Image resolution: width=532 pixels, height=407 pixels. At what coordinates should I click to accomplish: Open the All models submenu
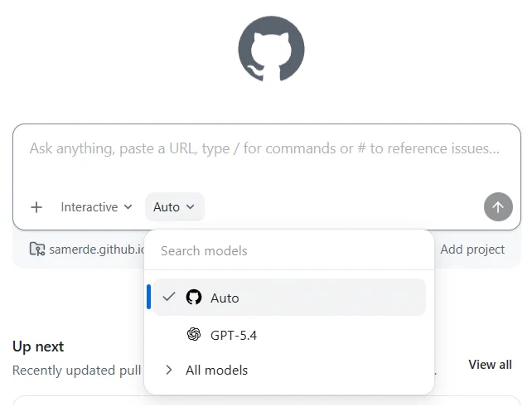pyautogui.click(x=288, y=370)
